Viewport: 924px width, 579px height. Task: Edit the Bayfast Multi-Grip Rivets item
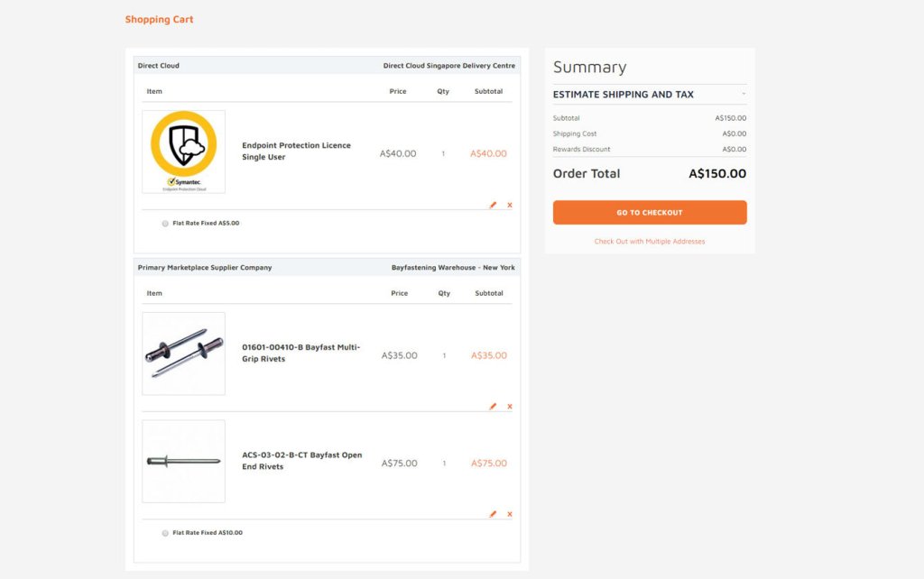click(493, 407)
